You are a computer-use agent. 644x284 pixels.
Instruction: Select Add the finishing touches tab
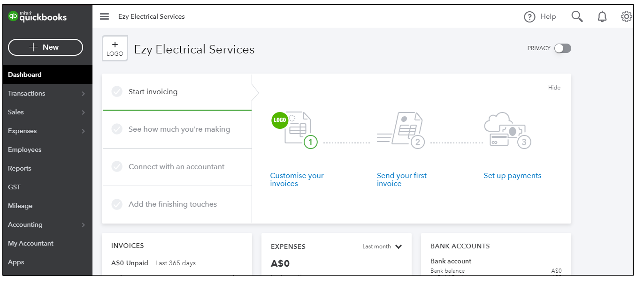pyautogui.click(x=177, y=204)
